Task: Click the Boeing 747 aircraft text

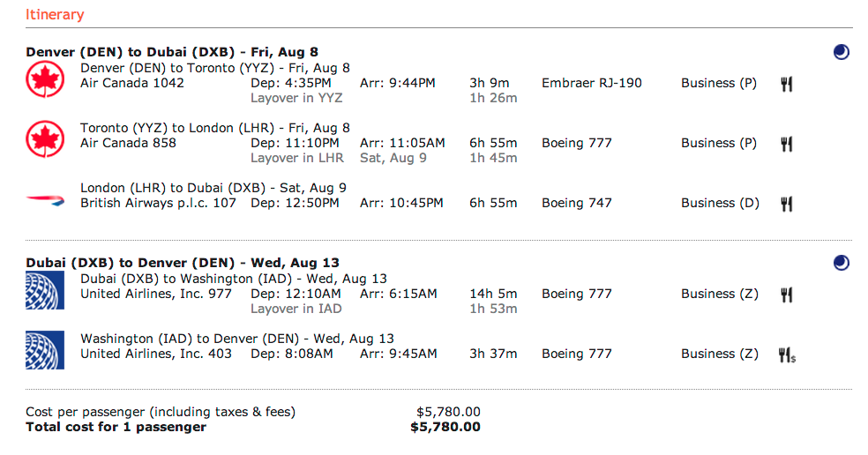Action: tap(576, 203)
